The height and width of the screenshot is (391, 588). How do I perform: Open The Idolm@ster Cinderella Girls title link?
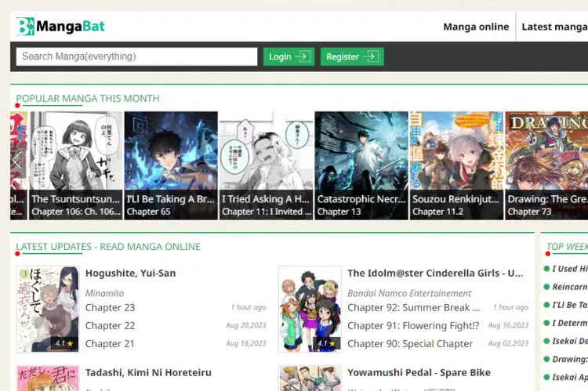click(x=435, y=273)
